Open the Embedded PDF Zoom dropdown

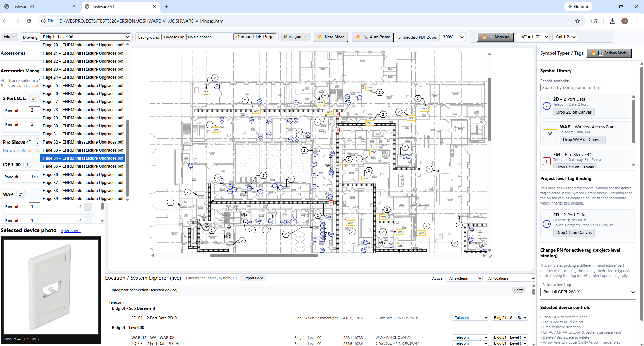pyautogui.click(x=452, y=37)
